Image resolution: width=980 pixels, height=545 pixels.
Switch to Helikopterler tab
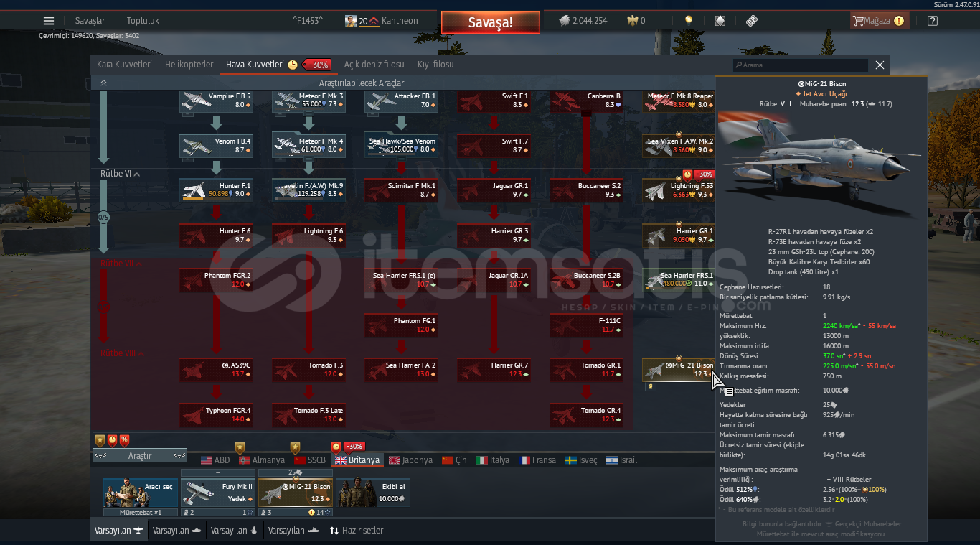(x=189, y=65)
